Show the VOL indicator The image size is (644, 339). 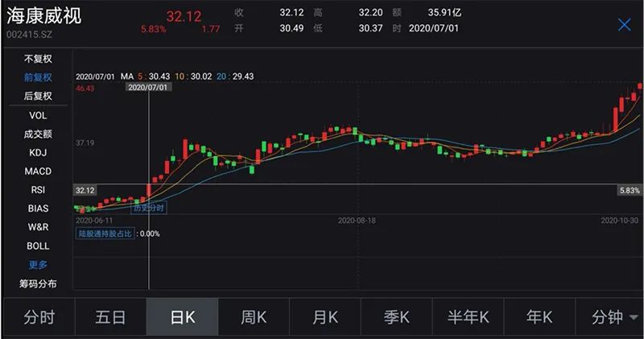(38, 115)
